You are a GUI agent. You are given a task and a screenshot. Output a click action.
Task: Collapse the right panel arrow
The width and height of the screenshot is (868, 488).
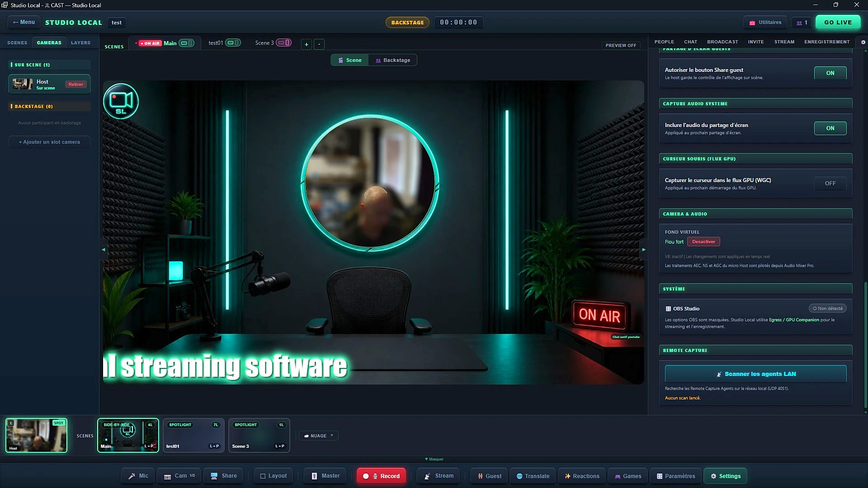[644, 249]
